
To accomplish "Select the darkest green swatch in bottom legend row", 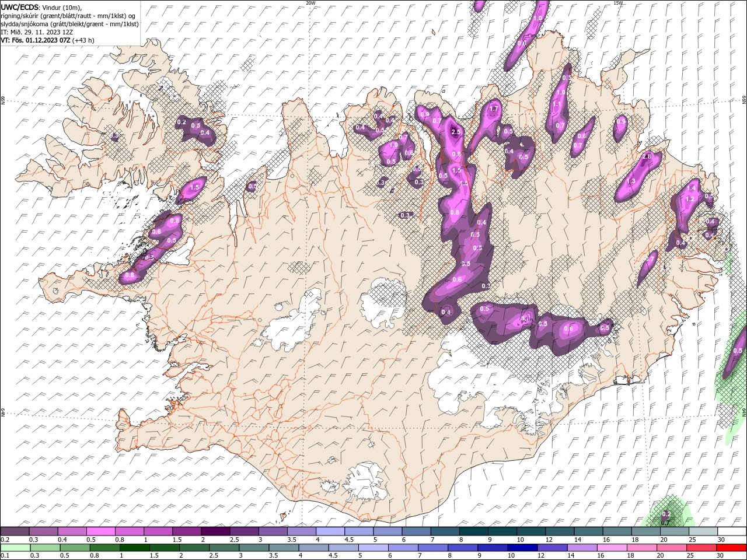I will 135,548.
